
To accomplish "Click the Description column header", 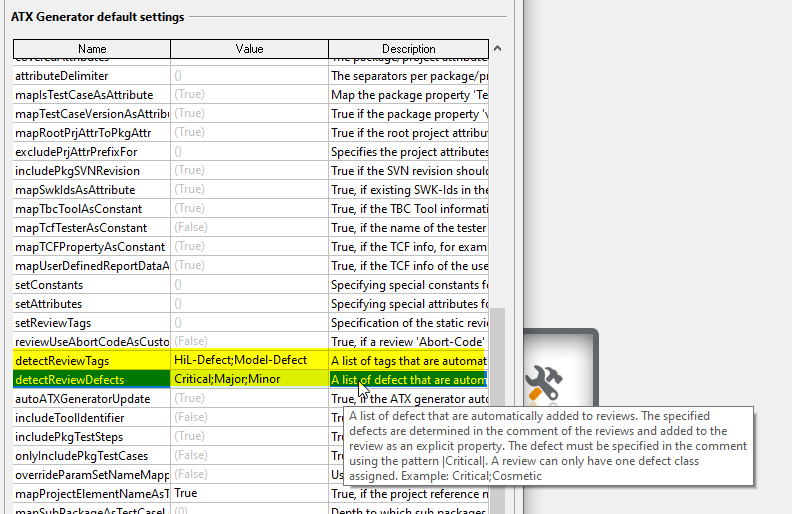I will (408, 49).
